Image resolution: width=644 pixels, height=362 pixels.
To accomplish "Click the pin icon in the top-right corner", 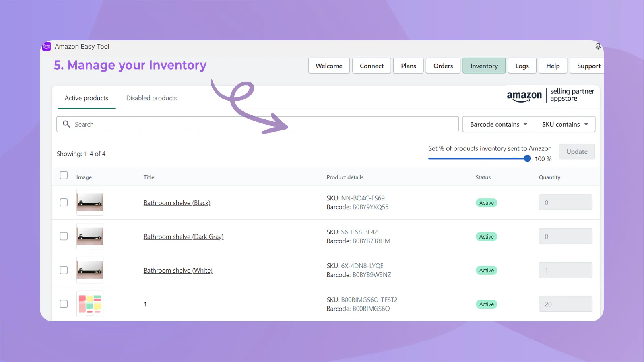I will (598, 47).
